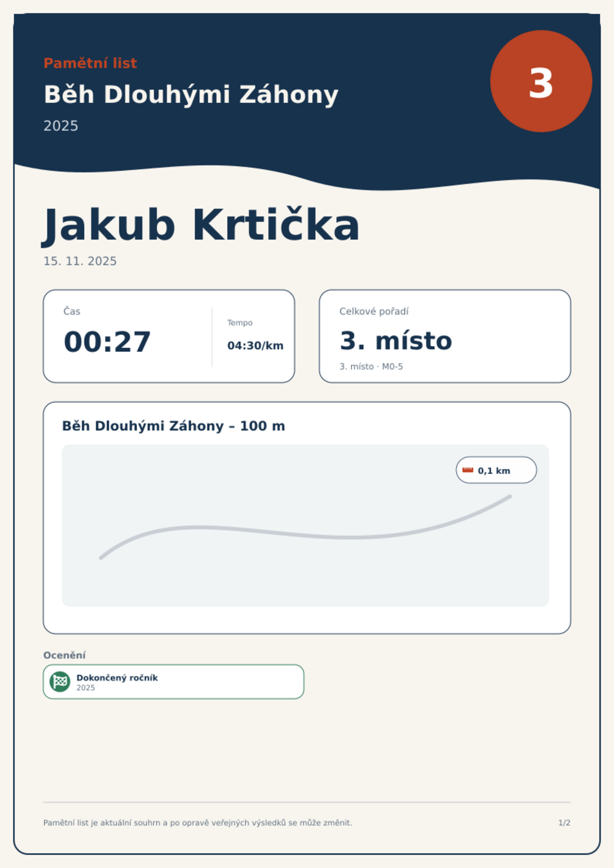614x868 pixels.
Task: Click the 3. místo overall ranking text
Action: click(396, 341)
